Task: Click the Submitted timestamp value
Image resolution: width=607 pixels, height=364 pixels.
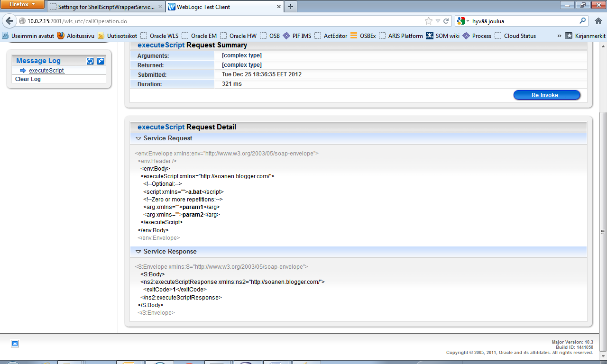Action: 262,74
